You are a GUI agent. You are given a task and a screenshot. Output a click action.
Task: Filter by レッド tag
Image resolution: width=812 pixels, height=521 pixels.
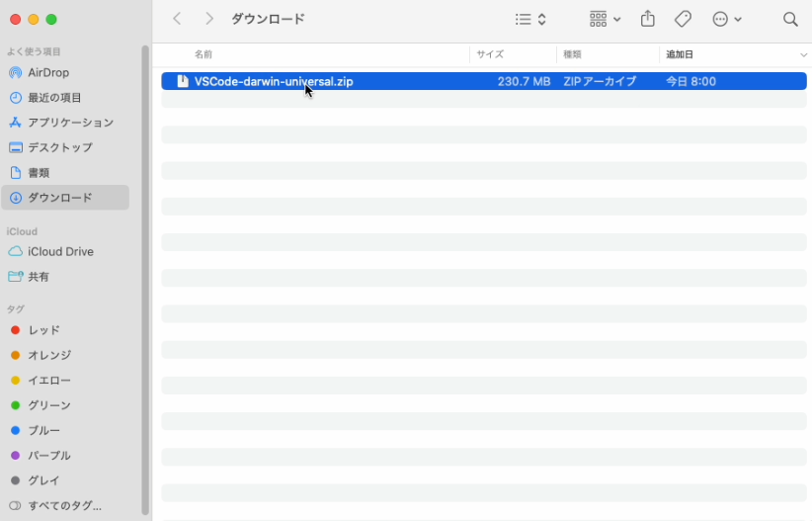tap(65, 330)
